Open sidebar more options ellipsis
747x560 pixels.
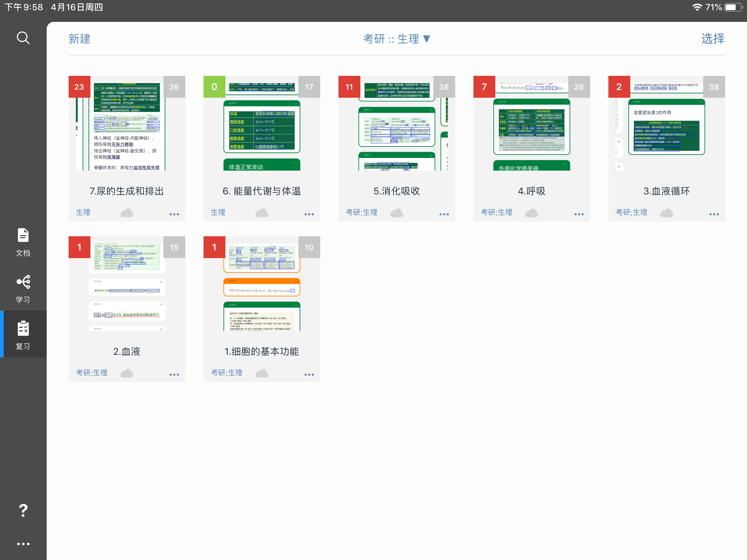tap(23, 544)
